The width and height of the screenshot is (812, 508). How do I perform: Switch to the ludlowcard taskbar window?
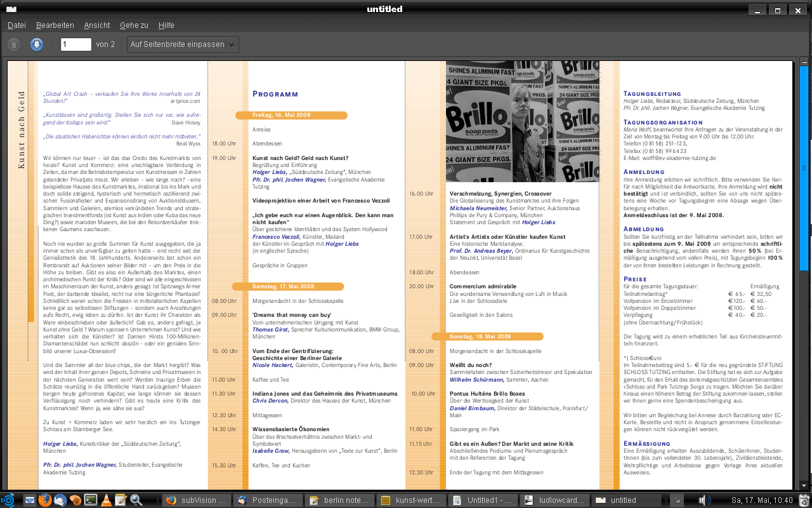(554, 500)
